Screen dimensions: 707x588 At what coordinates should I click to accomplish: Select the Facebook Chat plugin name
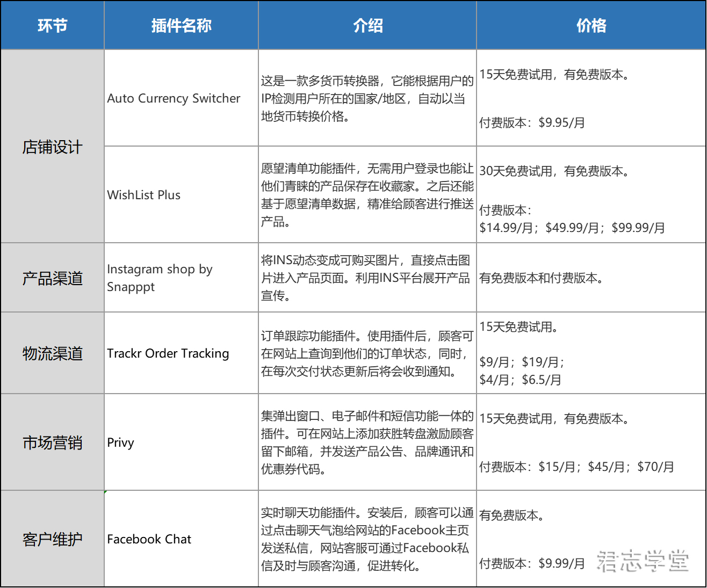(149, 539)
